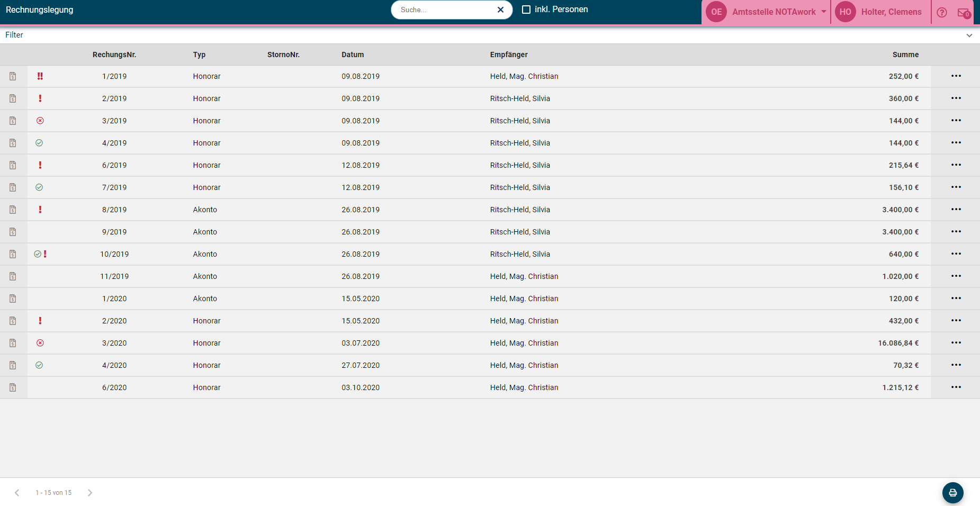This screenshot has height=506, width=980.
Task: Click check-and-warning status on invoice 10/2019
Action: click(x=41, y=254)
